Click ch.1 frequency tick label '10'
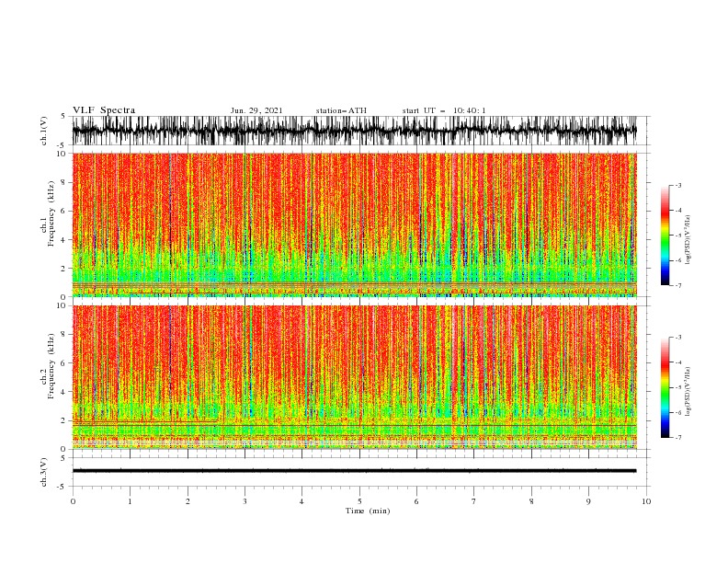 63,154
